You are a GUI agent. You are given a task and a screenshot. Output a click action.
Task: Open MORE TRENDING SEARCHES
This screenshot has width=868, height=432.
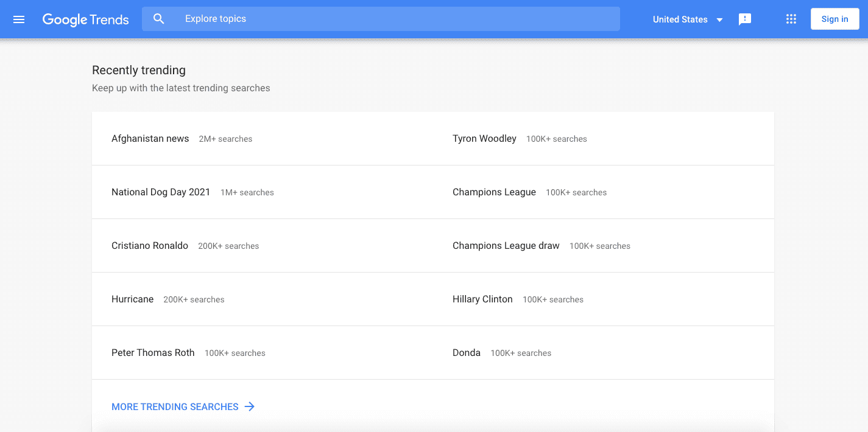pyautogui.click(x=175, y=406)
